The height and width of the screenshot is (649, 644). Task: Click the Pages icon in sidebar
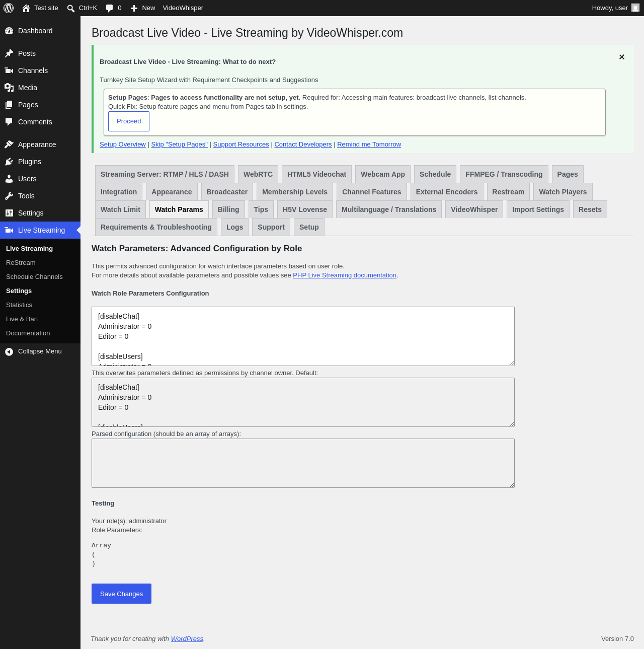pyautogui.click(x=9, y=105)
